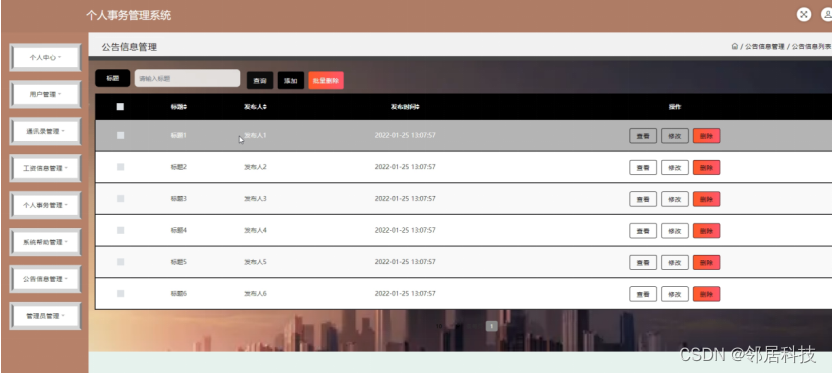Sort table by 标题 column arrows
Screen dimensions: 832x373
point(185,107)
